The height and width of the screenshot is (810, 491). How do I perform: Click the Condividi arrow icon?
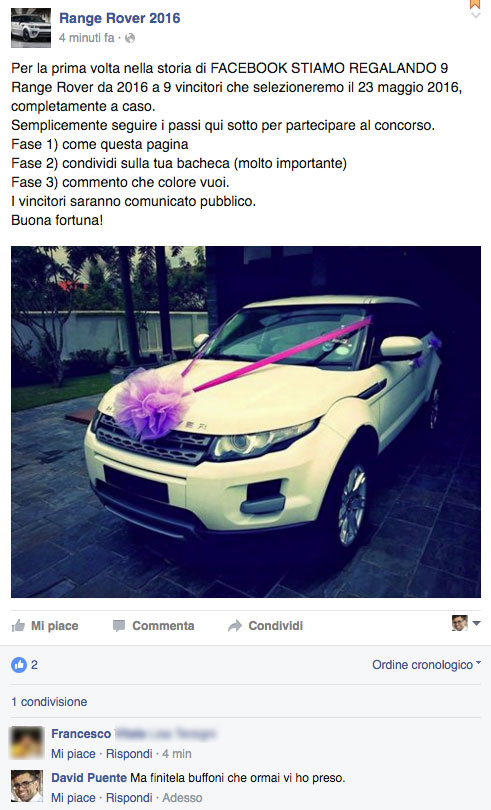pyautogui.click(x=235, y=626)
